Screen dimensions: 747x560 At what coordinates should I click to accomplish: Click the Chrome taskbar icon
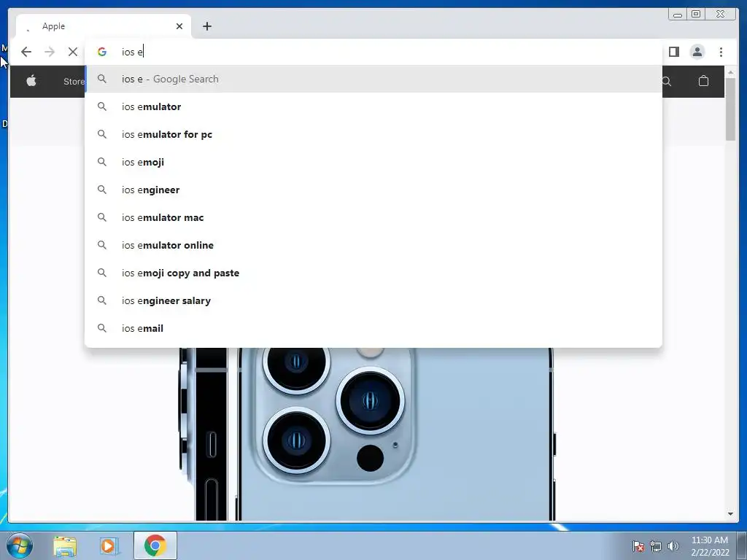point(155,545)
